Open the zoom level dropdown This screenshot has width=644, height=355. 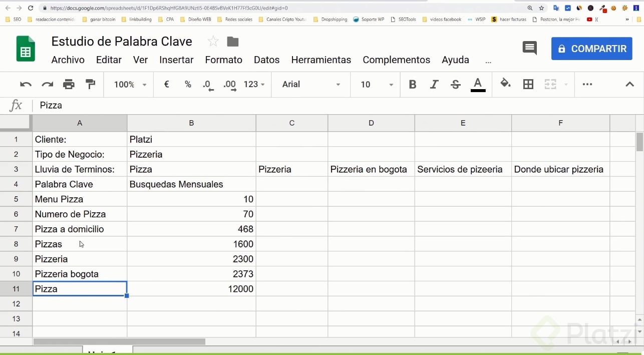point(128,84)
